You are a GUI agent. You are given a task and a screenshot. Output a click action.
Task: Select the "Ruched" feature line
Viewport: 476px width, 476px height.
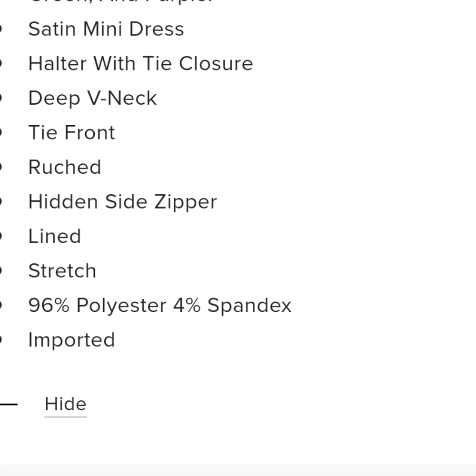(x=65, y=168)
